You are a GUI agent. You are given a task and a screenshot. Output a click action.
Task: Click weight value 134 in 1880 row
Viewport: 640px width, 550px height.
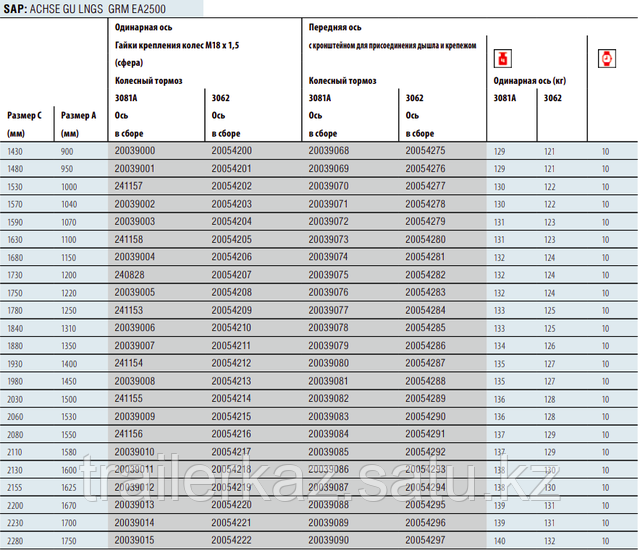(x=500, y=346)
